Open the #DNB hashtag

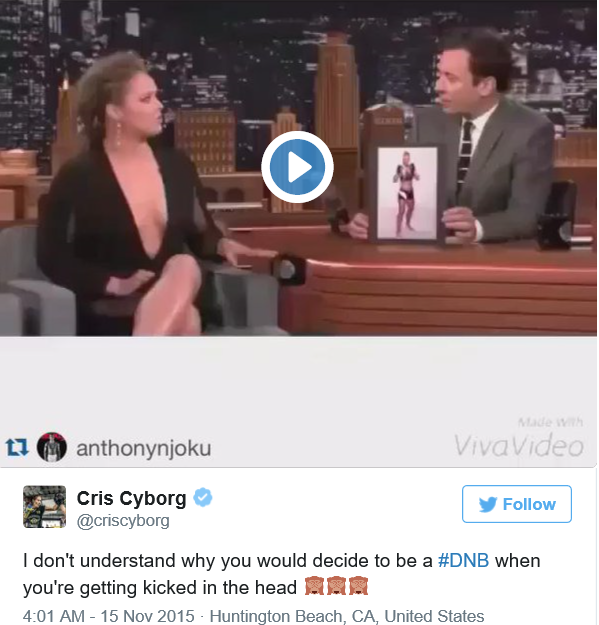[x=463, y=560]
